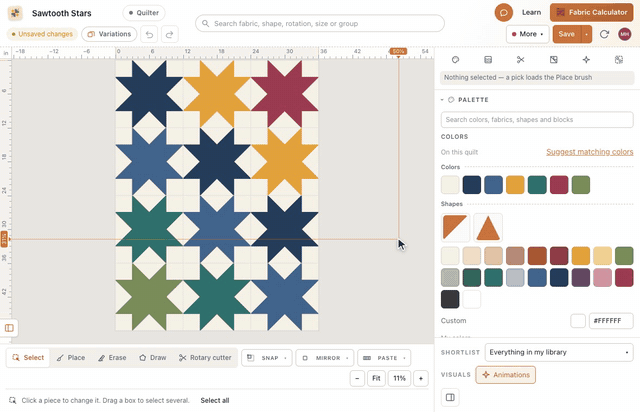The height and width of the screenshot is (412, 640).
Task: Pick the crimson quilt color swatch
Action: point(559,185)
